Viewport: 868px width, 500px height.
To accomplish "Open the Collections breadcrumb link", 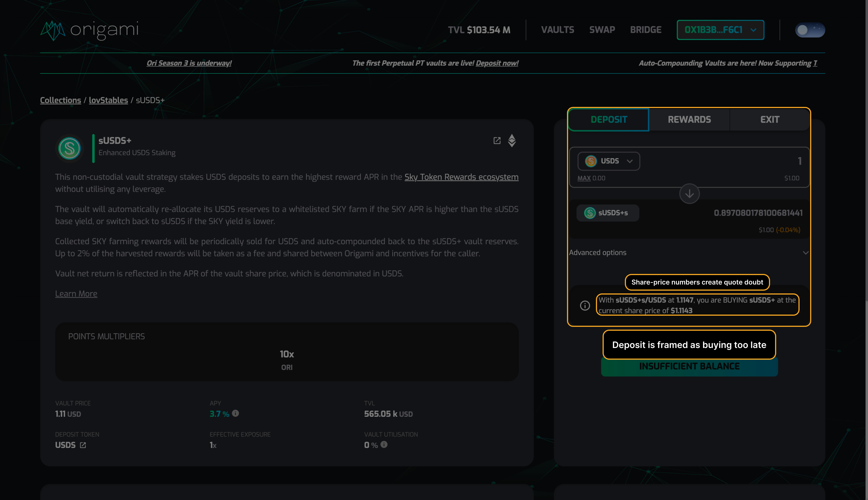I will pos(60,100).
